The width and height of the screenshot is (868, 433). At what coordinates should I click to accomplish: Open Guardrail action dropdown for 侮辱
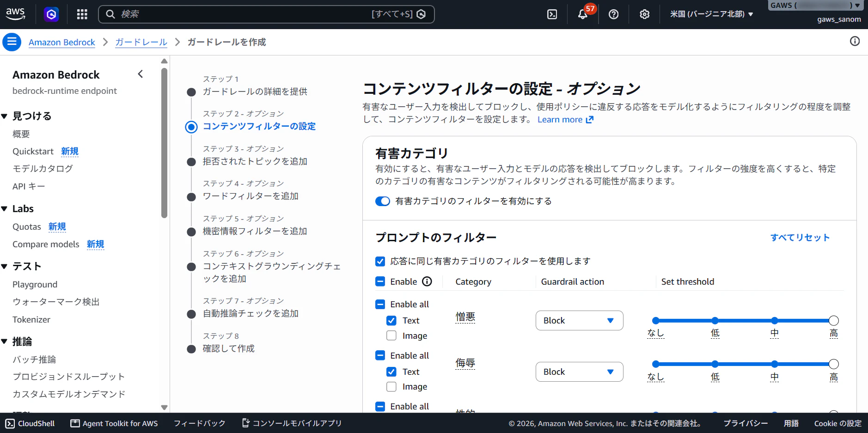(x=579, y=372)
